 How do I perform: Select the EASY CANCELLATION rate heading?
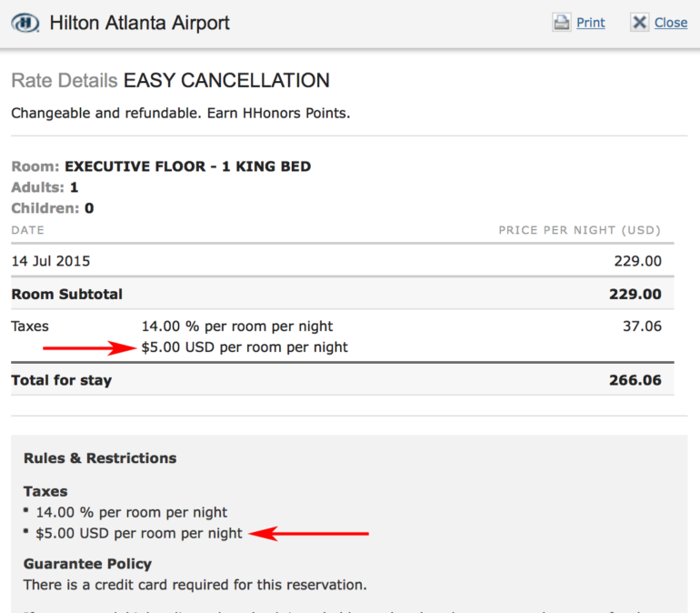(226, 81)
